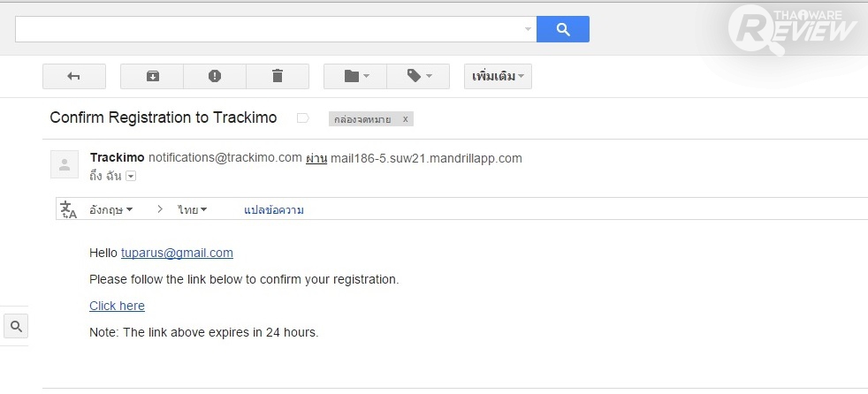Open search options dropdown arrow in search box

[528, 29]
